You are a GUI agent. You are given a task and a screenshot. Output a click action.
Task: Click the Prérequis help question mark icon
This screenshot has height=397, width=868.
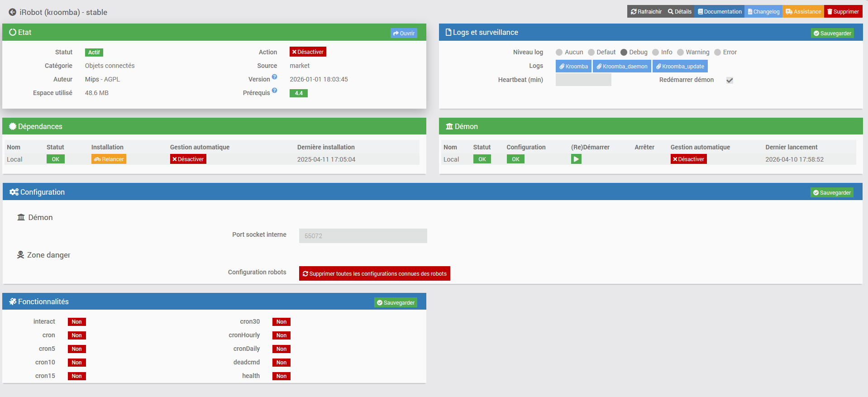274,91
